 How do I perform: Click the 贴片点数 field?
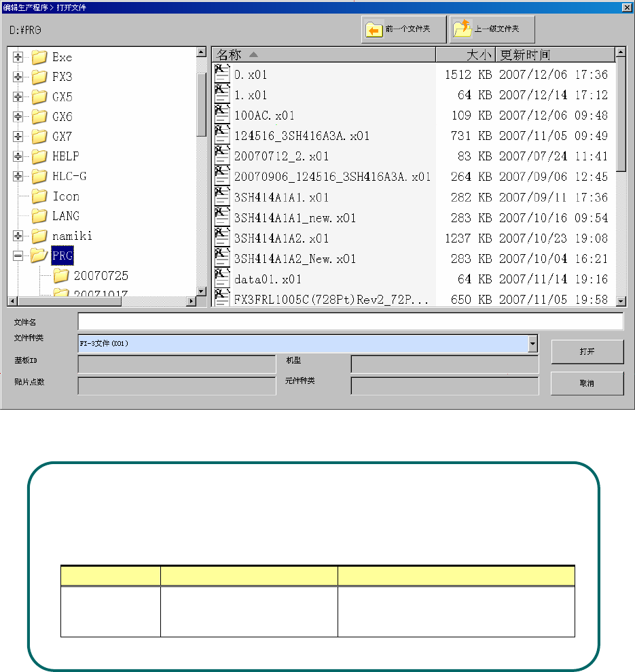(177, 386)
